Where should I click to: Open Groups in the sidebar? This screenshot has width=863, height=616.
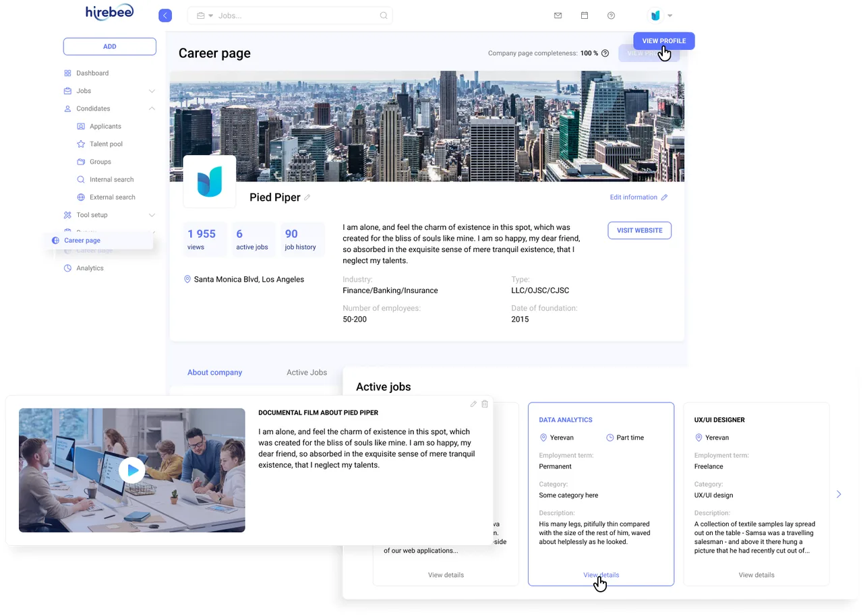[x=100, y=162]
